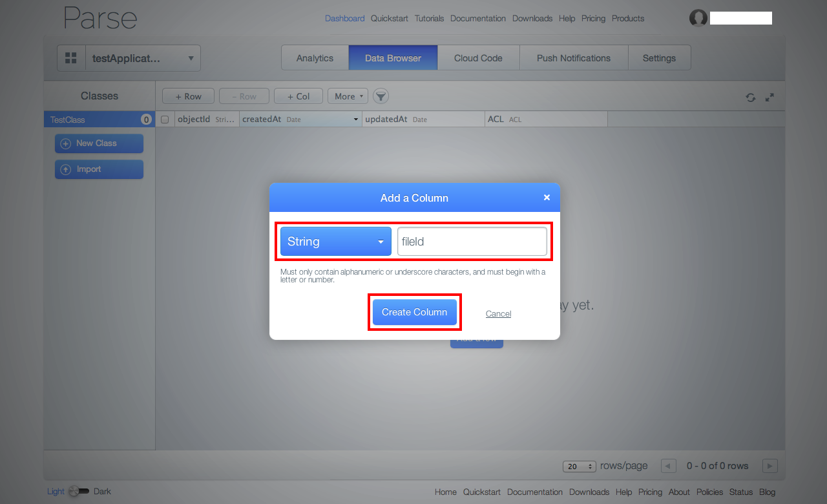Screen dimensions: 827x504
Task: Click the ACL column header
Action: (x=546, y=120)
